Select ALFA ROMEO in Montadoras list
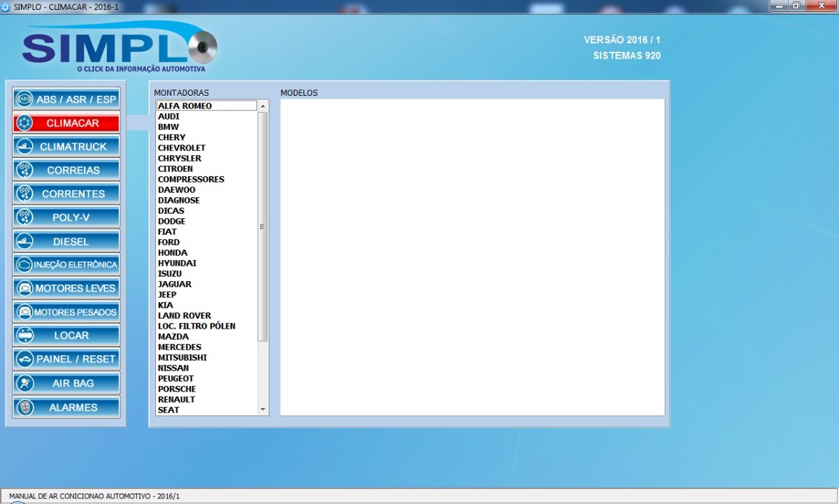The image size is (839, 504). click(x=206, y=106)
